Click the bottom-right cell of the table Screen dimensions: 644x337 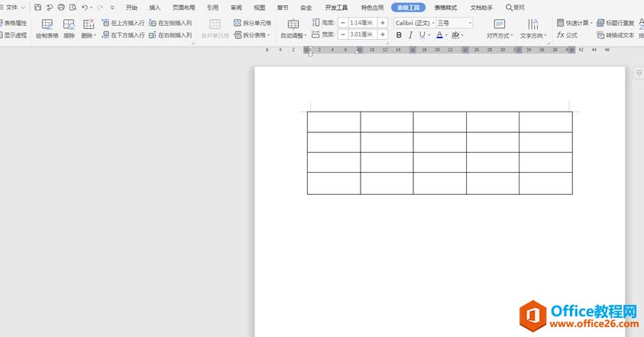click(546, 183)
